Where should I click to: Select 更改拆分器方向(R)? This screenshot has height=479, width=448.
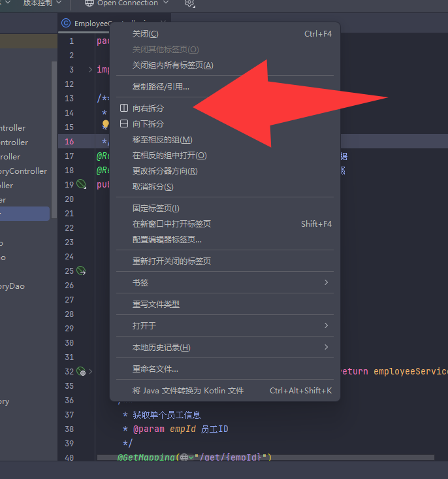coord(225,171)
